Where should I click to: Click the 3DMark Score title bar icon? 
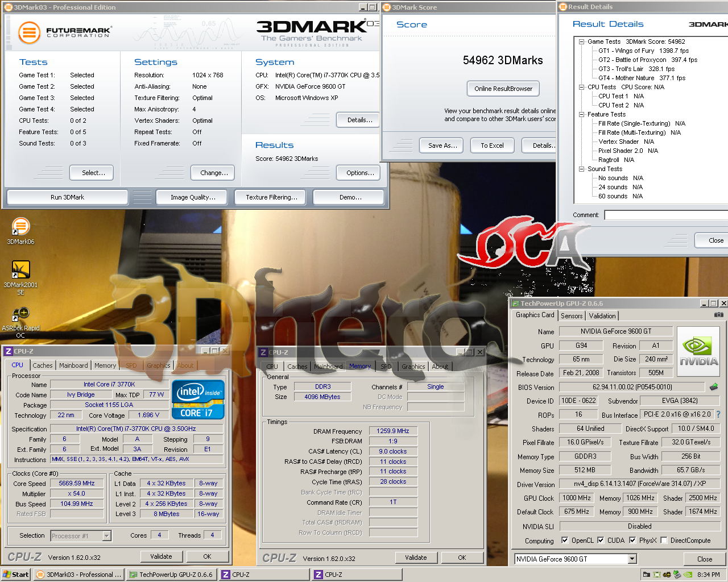pos(387,7)
